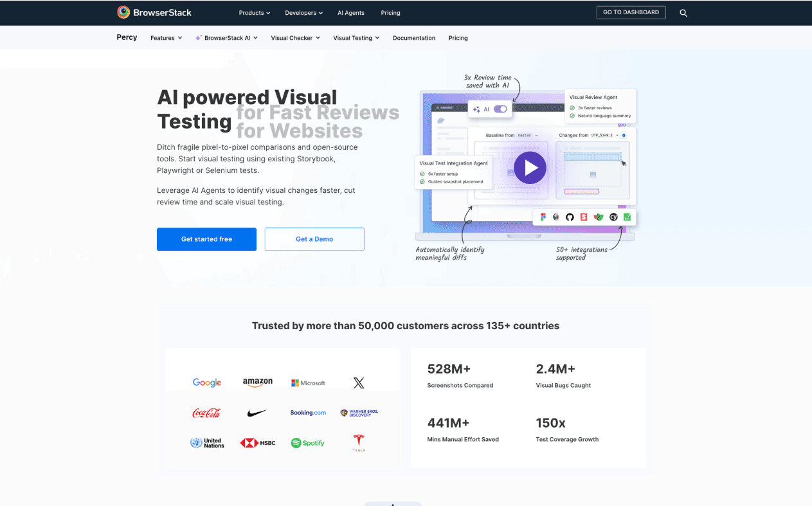Image resolution: width=812 pixels, height=506 pixels.
Task: Click the Tesla logo
Action: point(359,442)
